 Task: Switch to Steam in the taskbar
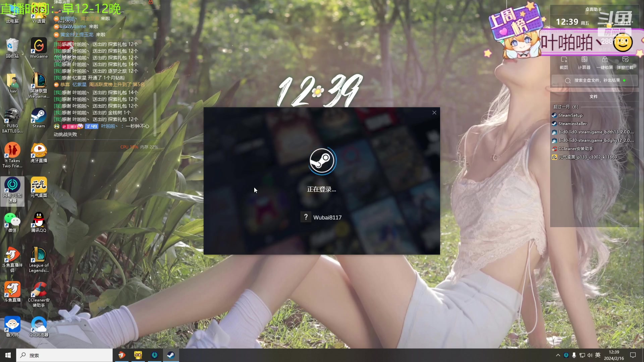tap(171, 355)
